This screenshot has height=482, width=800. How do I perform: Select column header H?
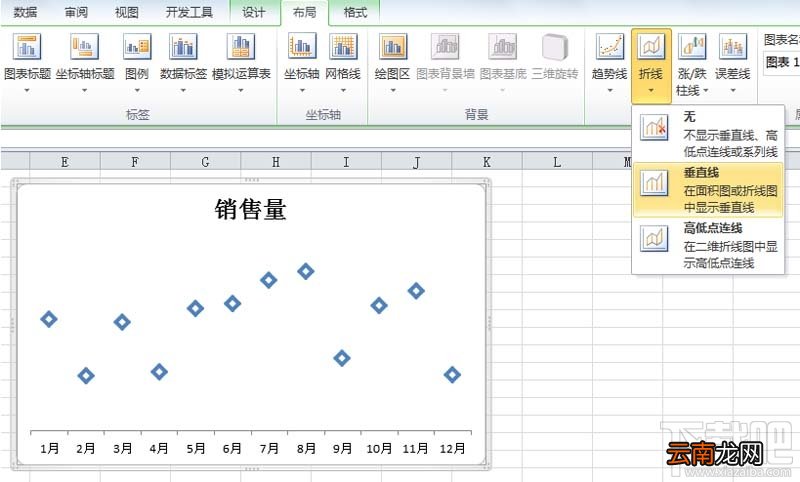click(276, 162)
